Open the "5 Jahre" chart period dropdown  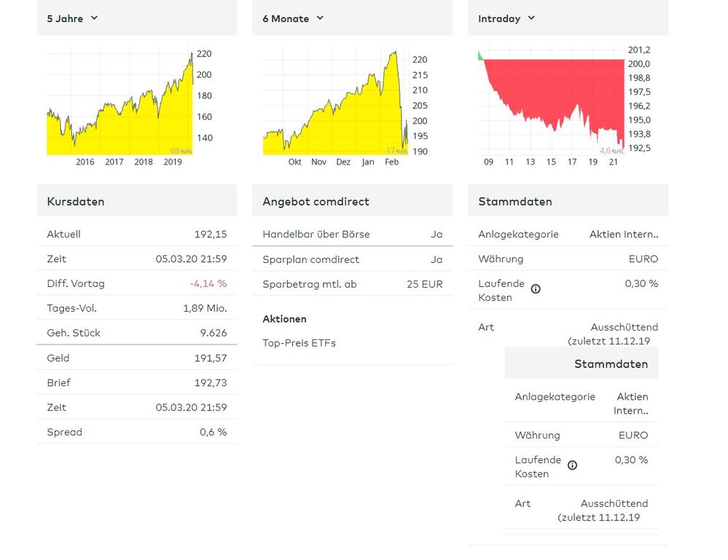tap(72, 18)
